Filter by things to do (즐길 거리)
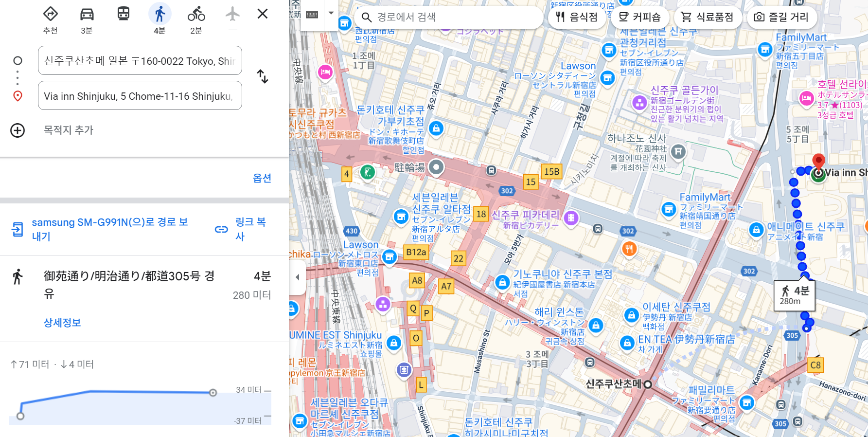Viewport: 868px width, 437px height. click(x=781, y=18)
